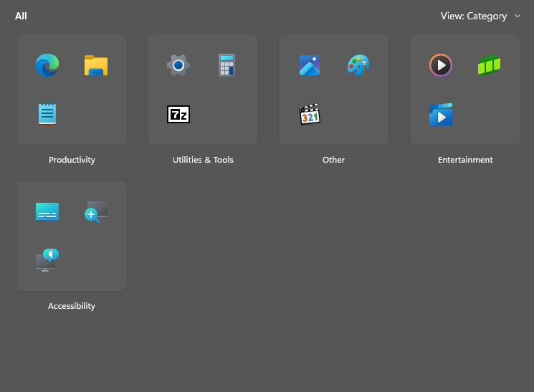
Task: Launch the green Xbox Game Bar
Action: click(x=489, y=66)
